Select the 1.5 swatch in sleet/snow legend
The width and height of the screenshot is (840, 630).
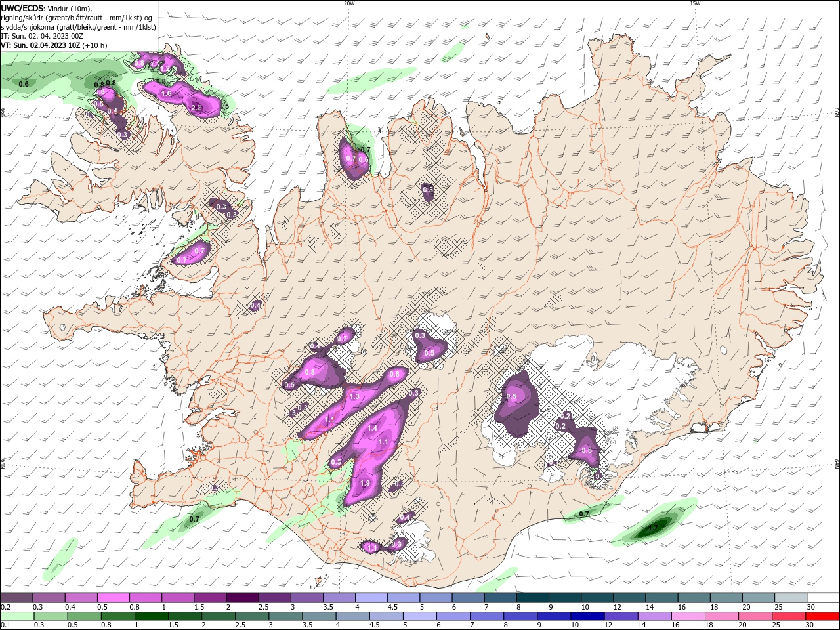[x=210, y=598]
